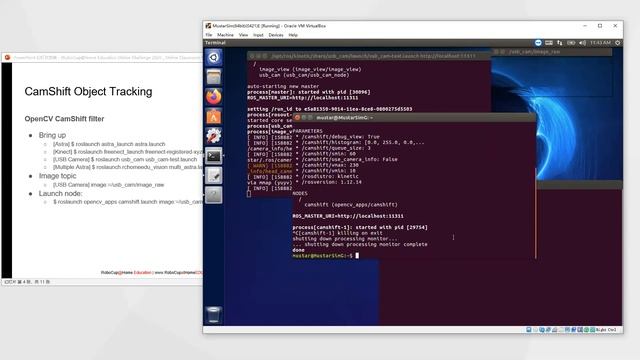Viewport: 640px width, 360px height.
Task: Click the CamShift Object Tracking slide title
Action: 88,91
